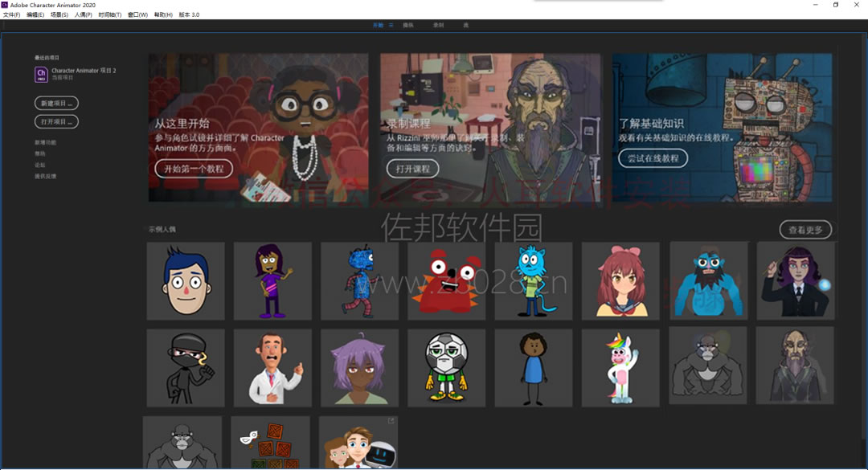Select the rainbow-maned unicorn puppet
Screen dimensions: 868x470
[620, 368]
